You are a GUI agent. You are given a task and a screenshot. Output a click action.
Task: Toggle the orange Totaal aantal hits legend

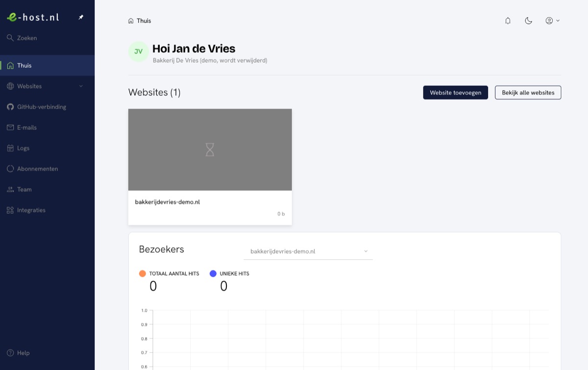169,273
